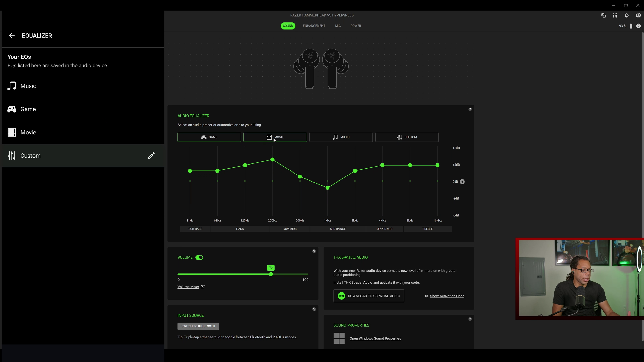Click the Sub Bass range label
This screenshot has width=644, height=362.
pos(196,229)
